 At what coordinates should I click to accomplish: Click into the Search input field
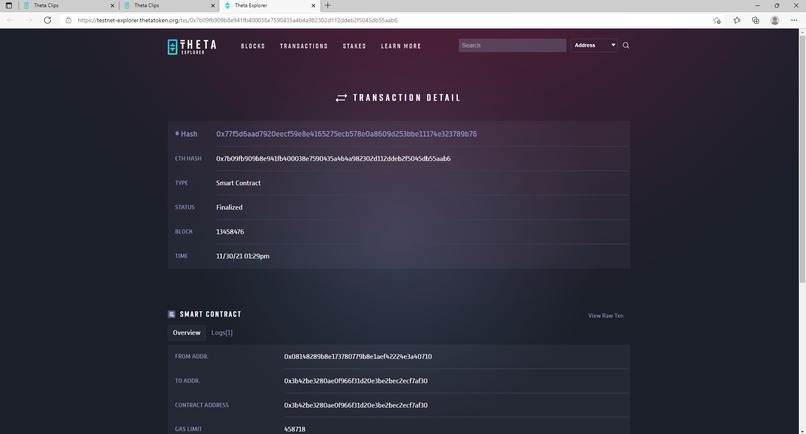point(512,45)
